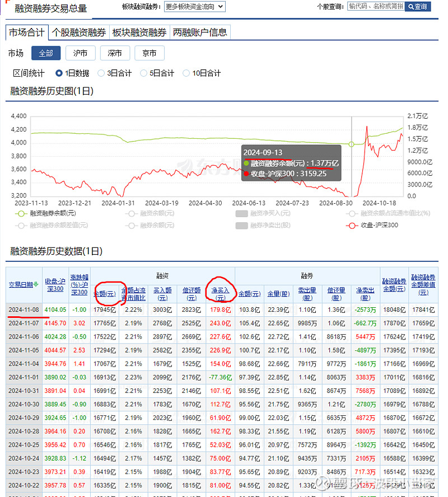Click the 2024-11-08 date cell
The width and height of the screenshot is (448, 497).
pyautogui.click(x=24, y=310)
